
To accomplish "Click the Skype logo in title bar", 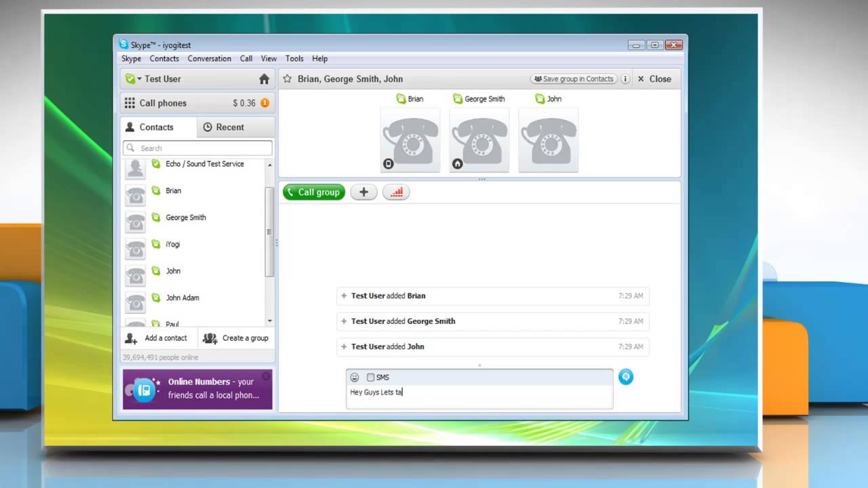I will click(x=123, y=45).
